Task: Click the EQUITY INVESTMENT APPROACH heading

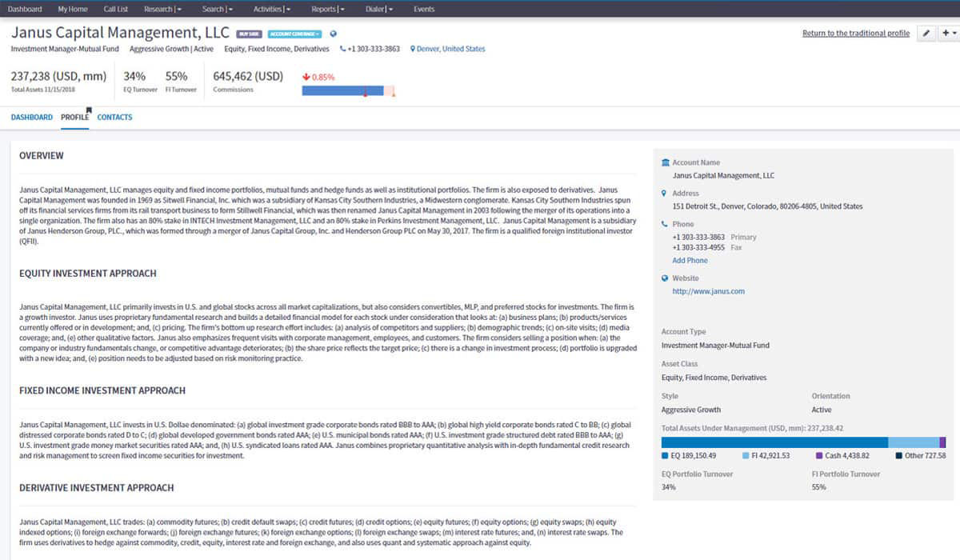Action: 88,274
